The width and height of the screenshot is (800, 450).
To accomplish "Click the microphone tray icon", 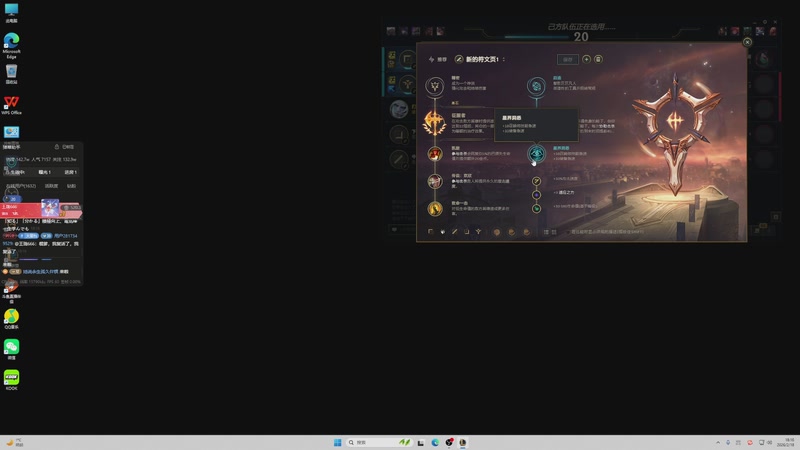I will (728, 442).
